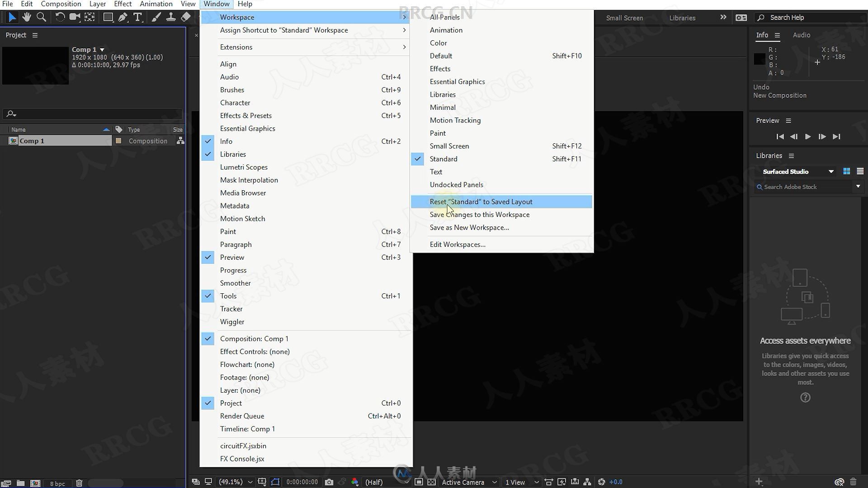Click Save Changes to this Workspace
The image size is (868, 488).
point(479,214)
